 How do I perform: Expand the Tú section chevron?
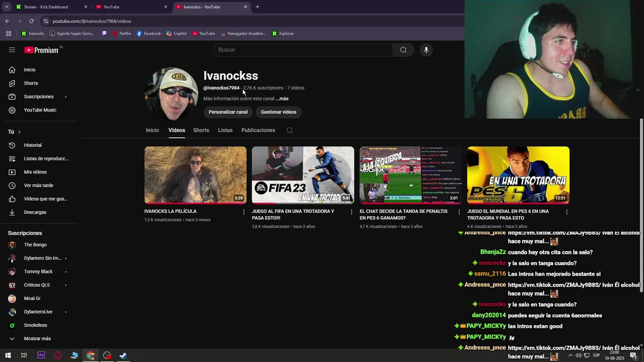coord(19,132)
